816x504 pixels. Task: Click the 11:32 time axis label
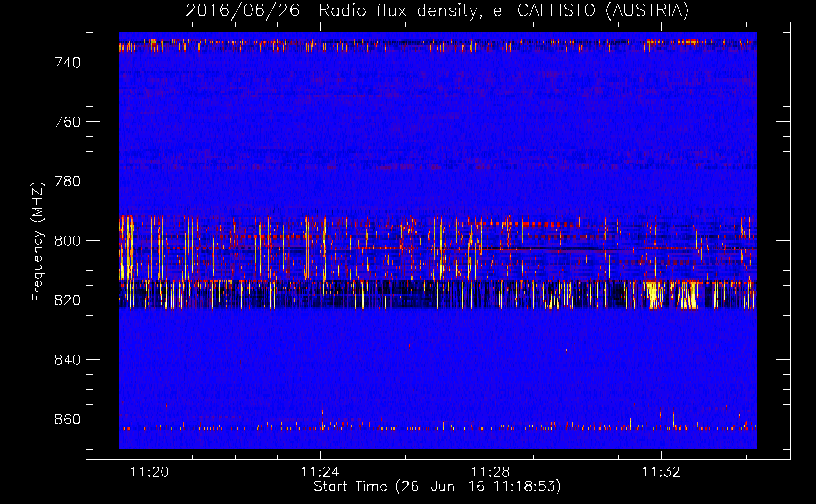click(661, 472)
